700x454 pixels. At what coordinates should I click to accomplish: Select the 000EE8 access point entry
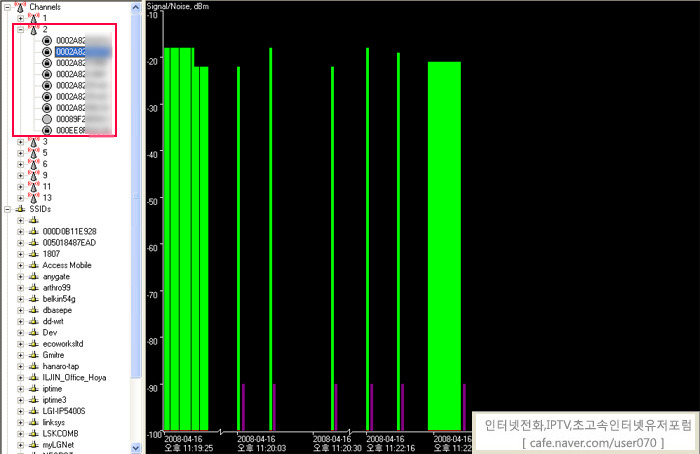[x=83, y=130]
